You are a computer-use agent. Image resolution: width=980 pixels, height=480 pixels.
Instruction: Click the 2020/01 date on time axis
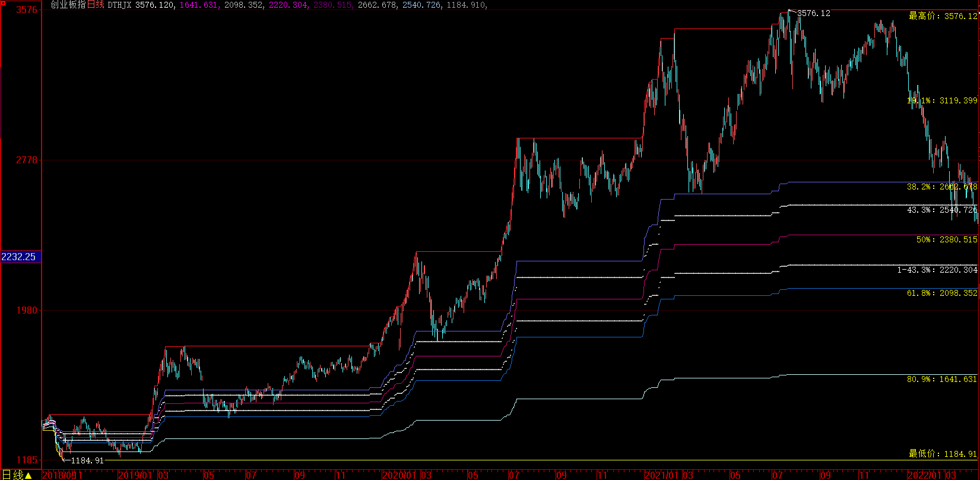[x=399, y=475]
